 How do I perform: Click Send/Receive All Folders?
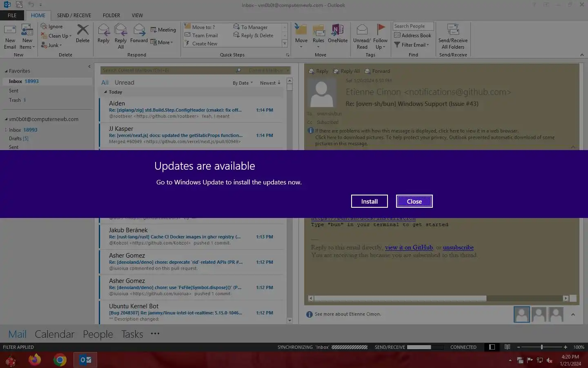[x=453, y=37]
